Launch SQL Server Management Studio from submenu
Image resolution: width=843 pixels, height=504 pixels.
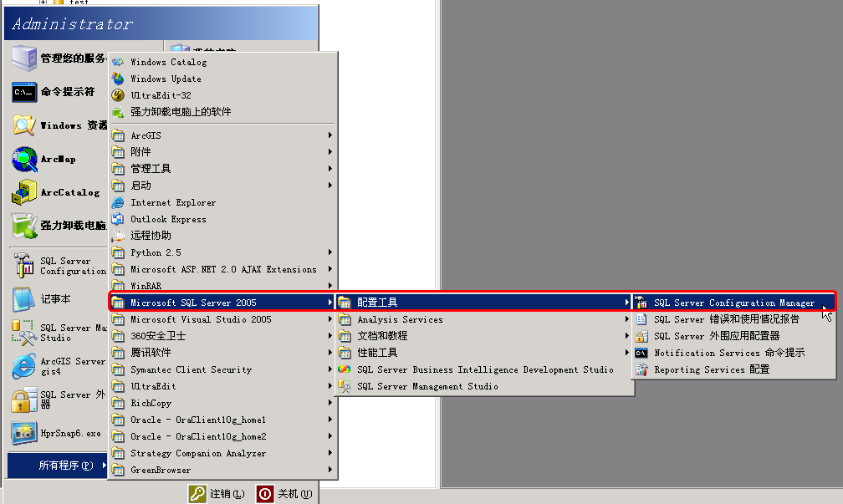tap(484, 386)
